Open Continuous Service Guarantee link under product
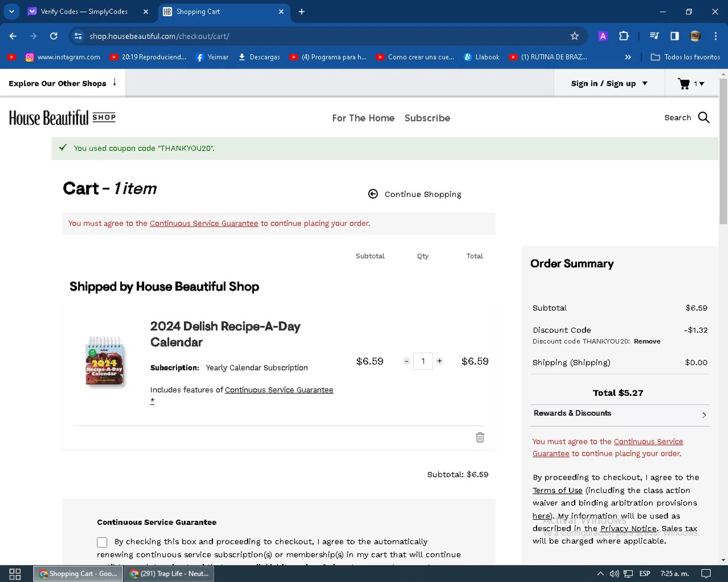The width and height of the screenshot is (728, 582). point(279,390)
